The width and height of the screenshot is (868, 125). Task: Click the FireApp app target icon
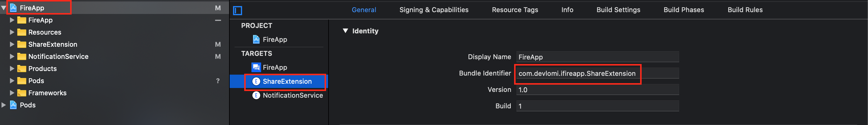256,68
